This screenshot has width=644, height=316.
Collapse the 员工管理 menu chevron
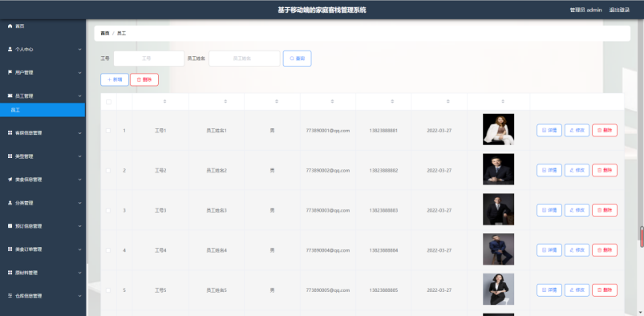tap(79, 96)
